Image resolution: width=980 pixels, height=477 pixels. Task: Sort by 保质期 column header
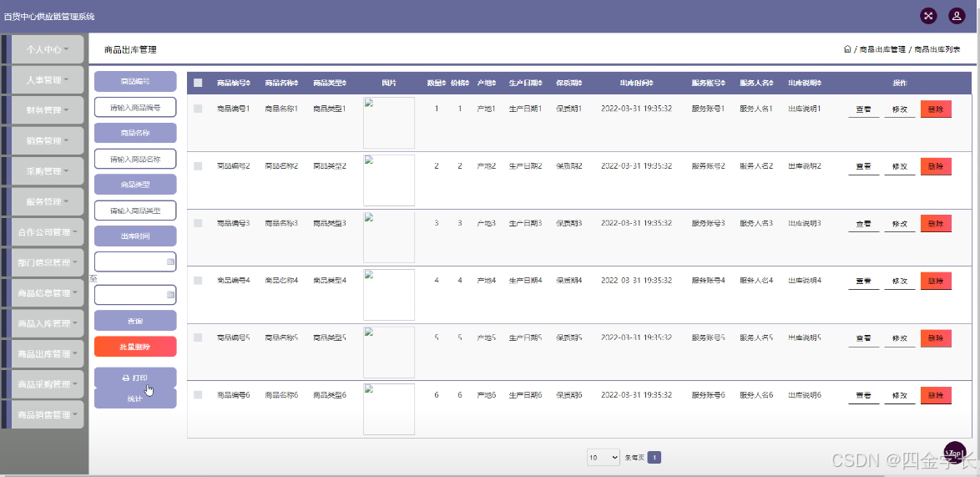coord(568,84)
